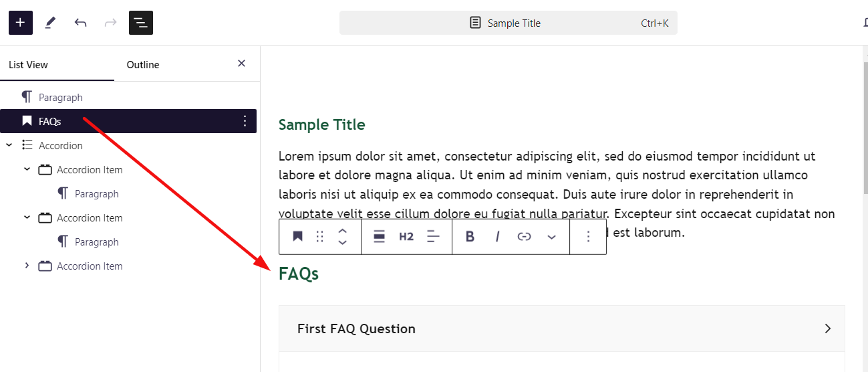Image resolution: width=868 pixels, height=372 pixels.
Task: Open text alignment options in block toolbar
Action: 433,236
